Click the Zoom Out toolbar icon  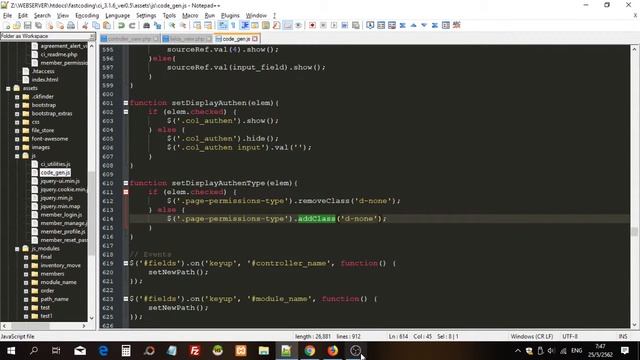(x=183, y=25)
